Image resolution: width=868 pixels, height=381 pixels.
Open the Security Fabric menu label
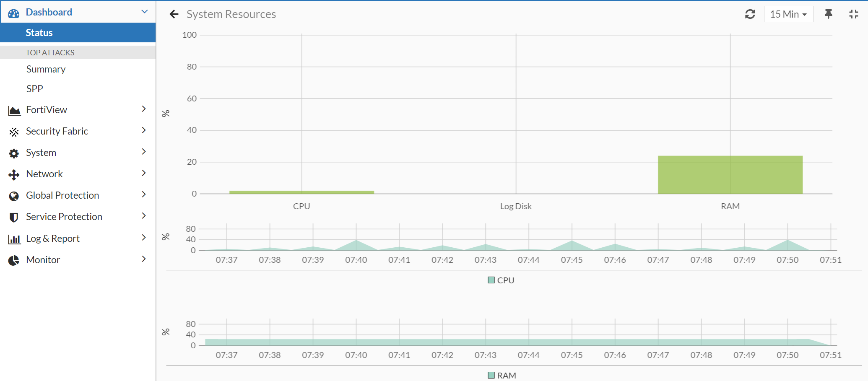[x=57, y=131]
